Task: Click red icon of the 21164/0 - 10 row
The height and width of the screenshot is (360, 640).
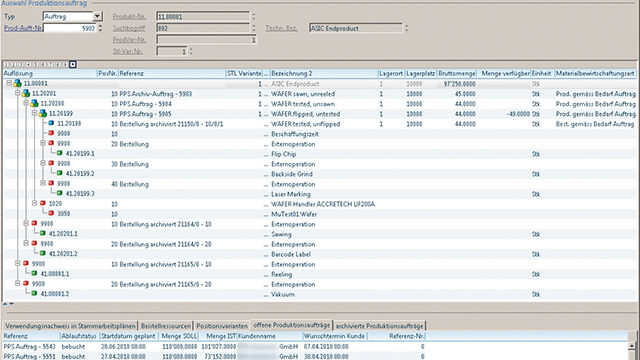Action: click(34, 223)
